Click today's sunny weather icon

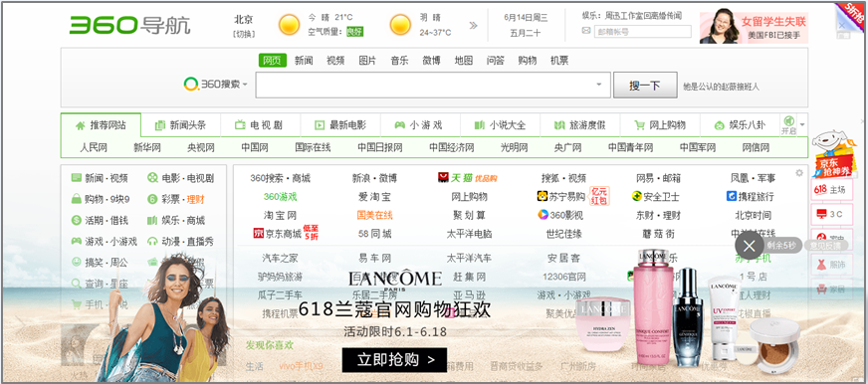(289, 25)
